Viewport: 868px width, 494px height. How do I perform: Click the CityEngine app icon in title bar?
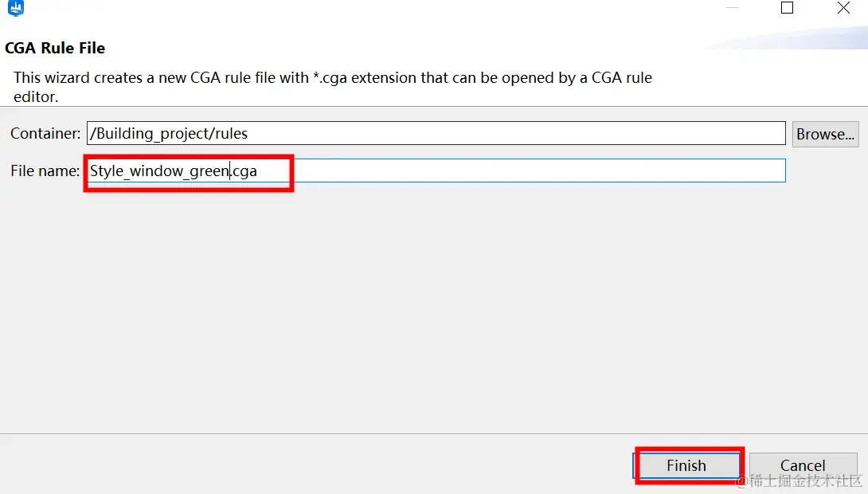pos(15,8)
